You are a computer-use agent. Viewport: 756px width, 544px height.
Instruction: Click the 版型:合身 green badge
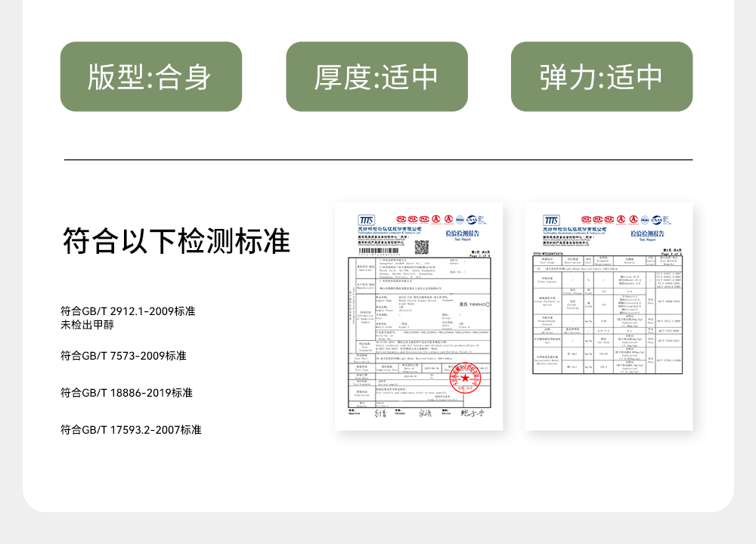[150, 76]
